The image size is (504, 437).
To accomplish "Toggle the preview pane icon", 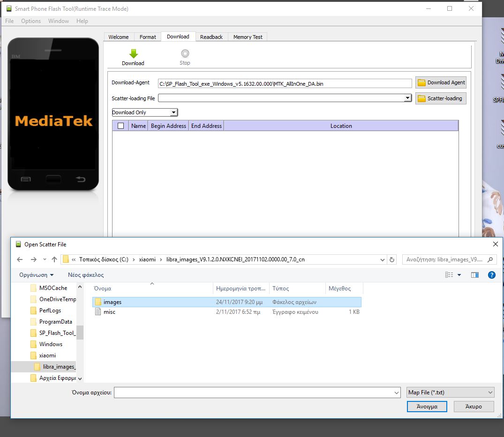I will click(x=474, y=275).
